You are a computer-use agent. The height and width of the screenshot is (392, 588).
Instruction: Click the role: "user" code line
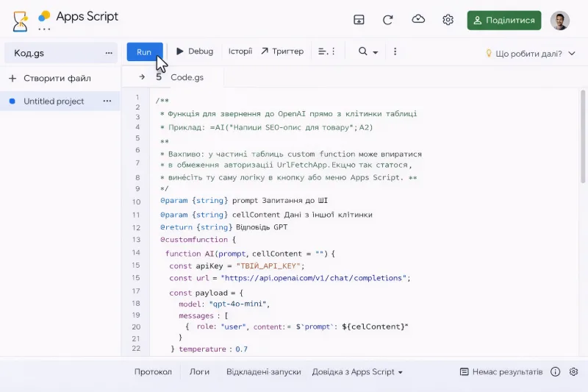point(297,327)
